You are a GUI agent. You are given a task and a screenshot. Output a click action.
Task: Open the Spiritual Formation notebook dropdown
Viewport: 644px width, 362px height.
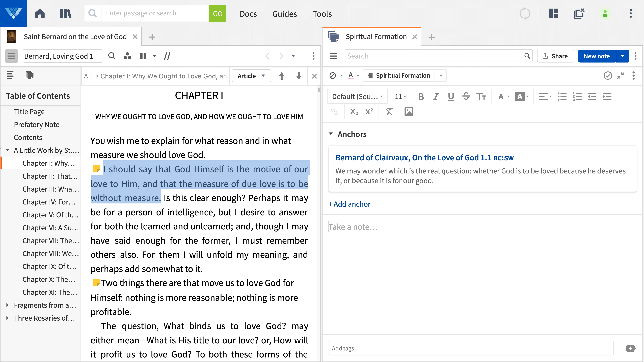[441, 75]
